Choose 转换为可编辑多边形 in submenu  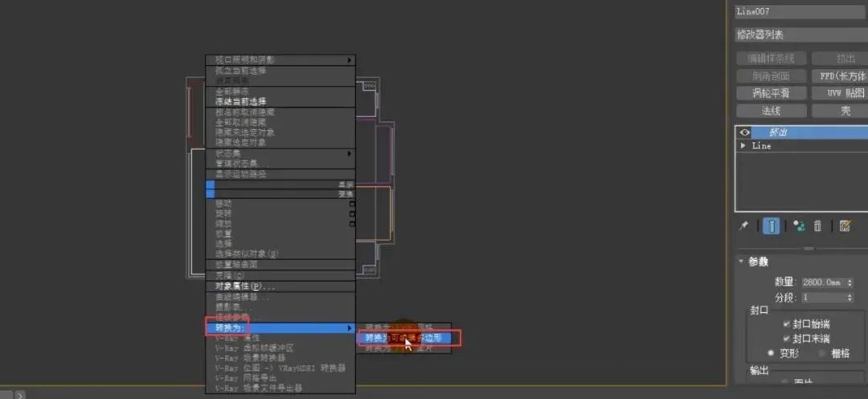click(404, 338)
